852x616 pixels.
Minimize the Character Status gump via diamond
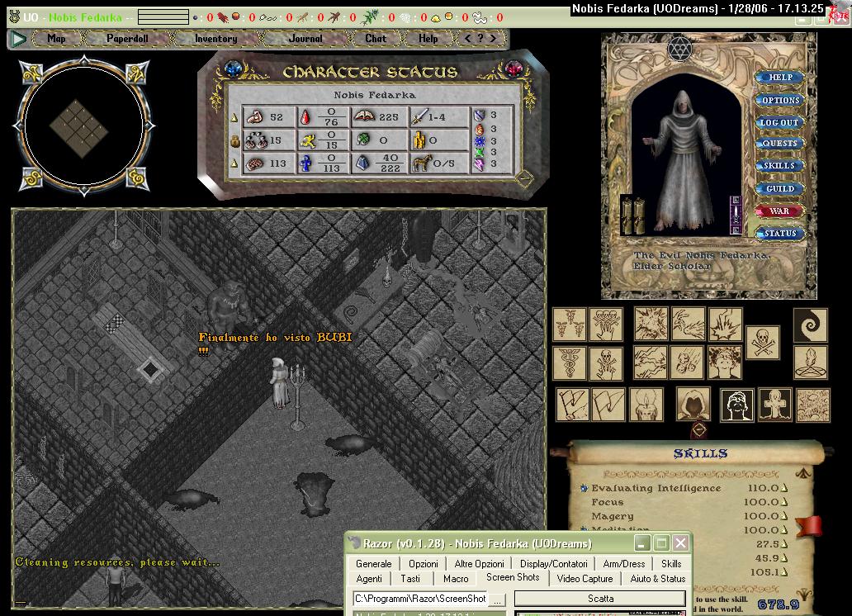[x=524, y=179]
